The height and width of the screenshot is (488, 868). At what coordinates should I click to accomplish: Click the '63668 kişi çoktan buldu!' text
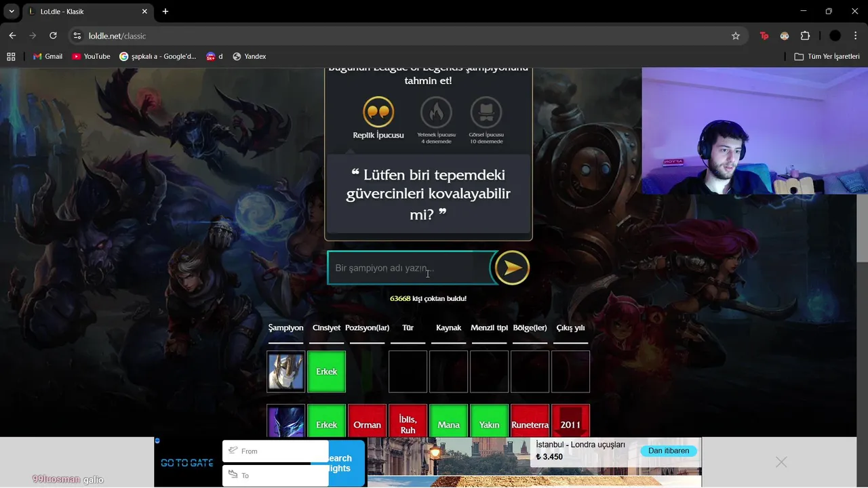pos(428,299)
